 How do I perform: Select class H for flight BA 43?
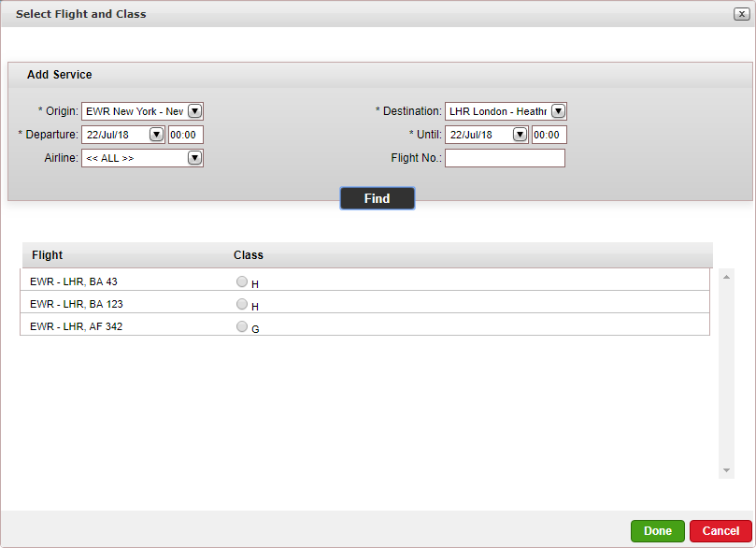click(x=242, y=281)
